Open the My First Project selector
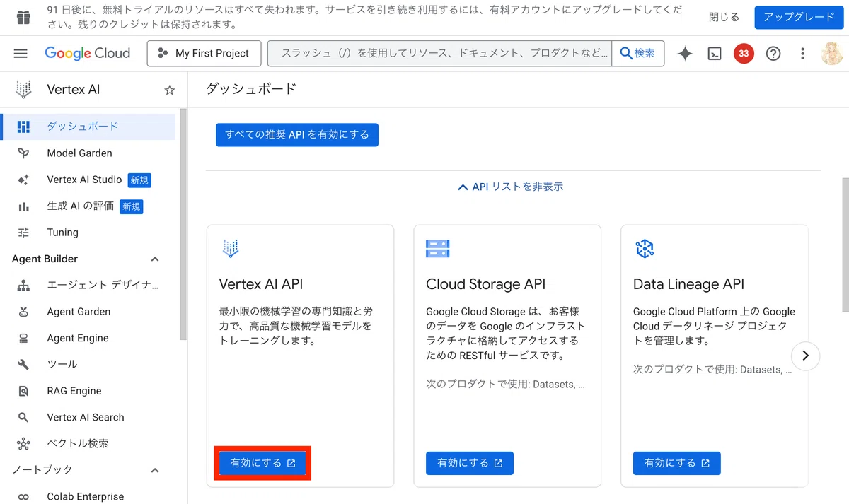This screenshot has height=504, width=849. coord(204,53)
